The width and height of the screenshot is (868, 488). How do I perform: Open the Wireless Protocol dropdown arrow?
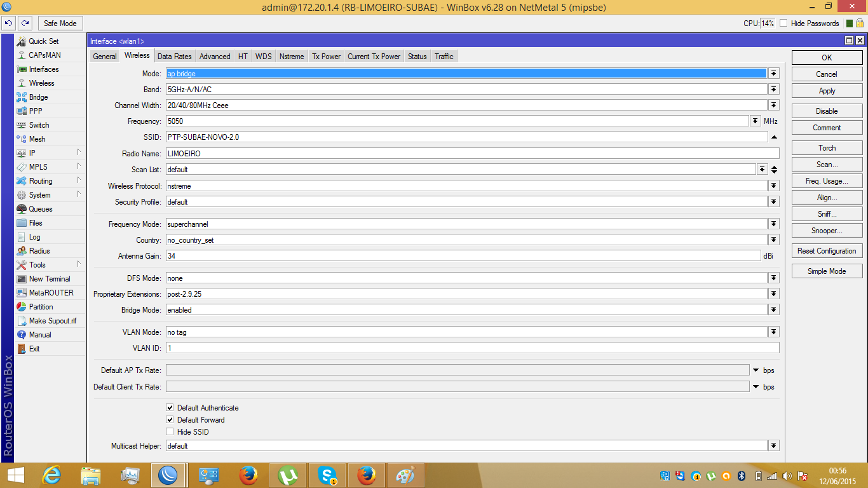coord(773,186)
